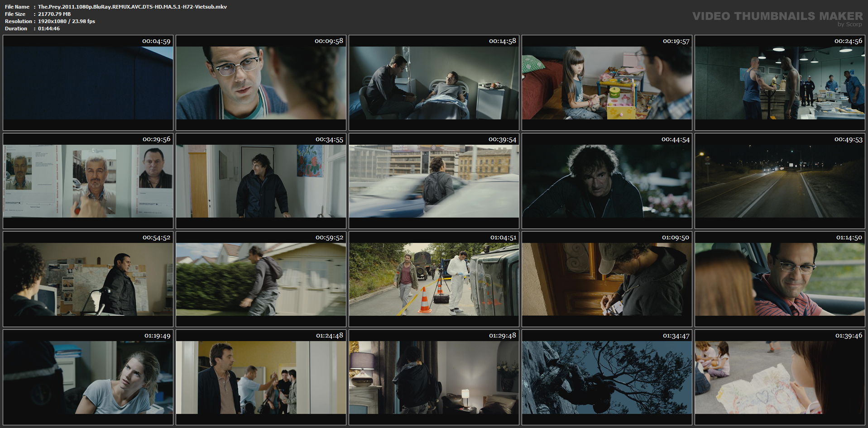Open the 00:19:57 thumbnail of girl with toys
This screenshot has height=428, width=868.
[607, 83]
